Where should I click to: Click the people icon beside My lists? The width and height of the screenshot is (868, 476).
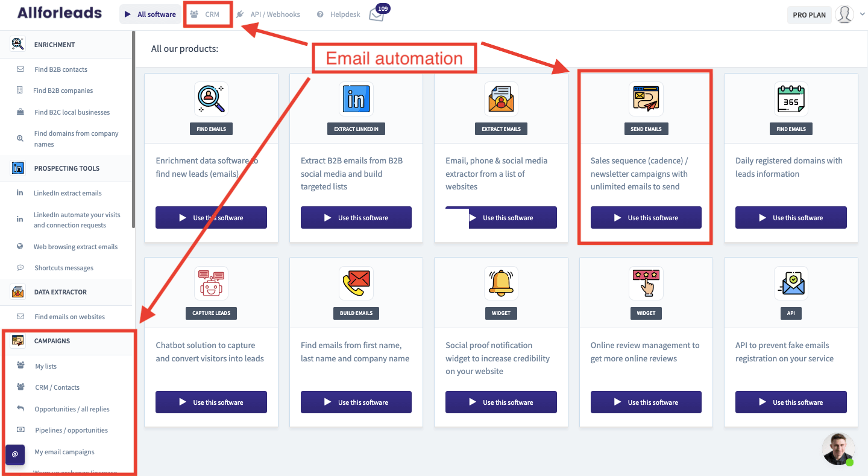(21, 366)
